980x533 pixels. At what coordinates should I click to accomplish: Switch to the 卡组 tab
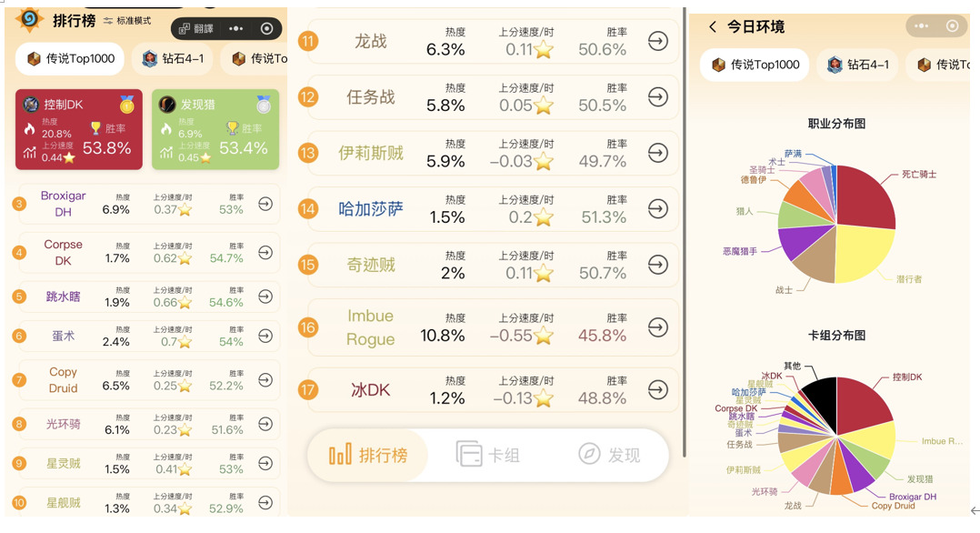488,455
